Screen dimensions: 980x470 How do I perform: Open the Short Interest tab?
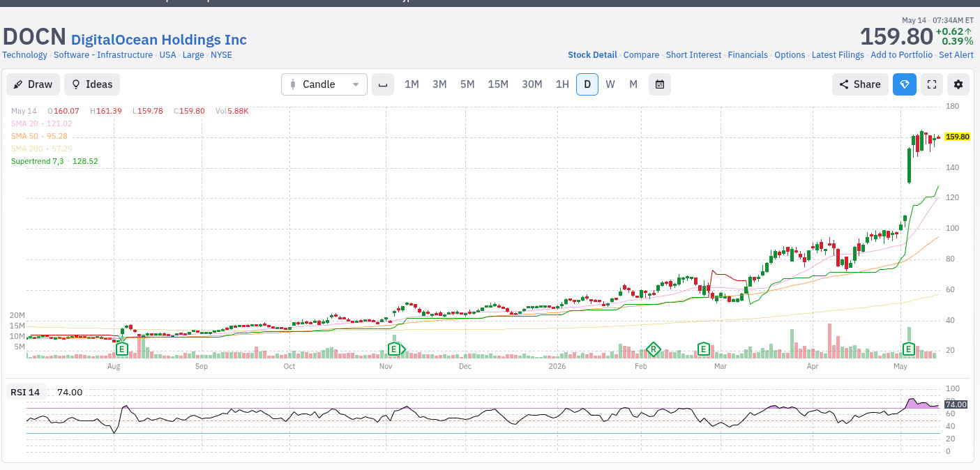[693, 55]
